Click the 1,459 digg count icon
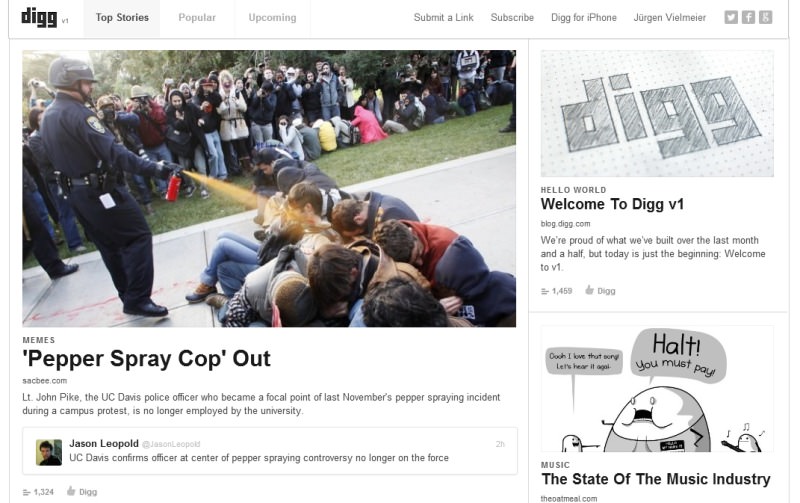 tap(545, 291)
